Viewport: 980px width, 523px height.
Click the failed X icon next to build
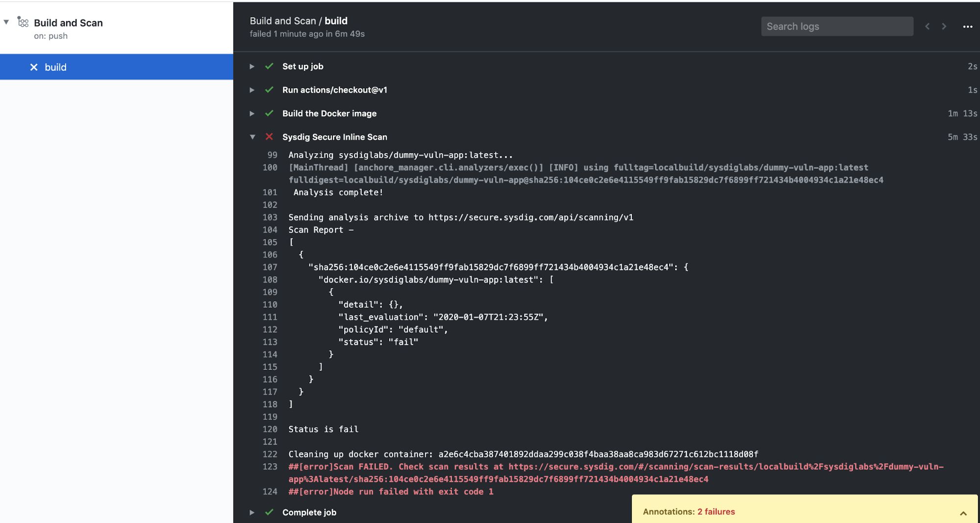click(x=34, y=67)
